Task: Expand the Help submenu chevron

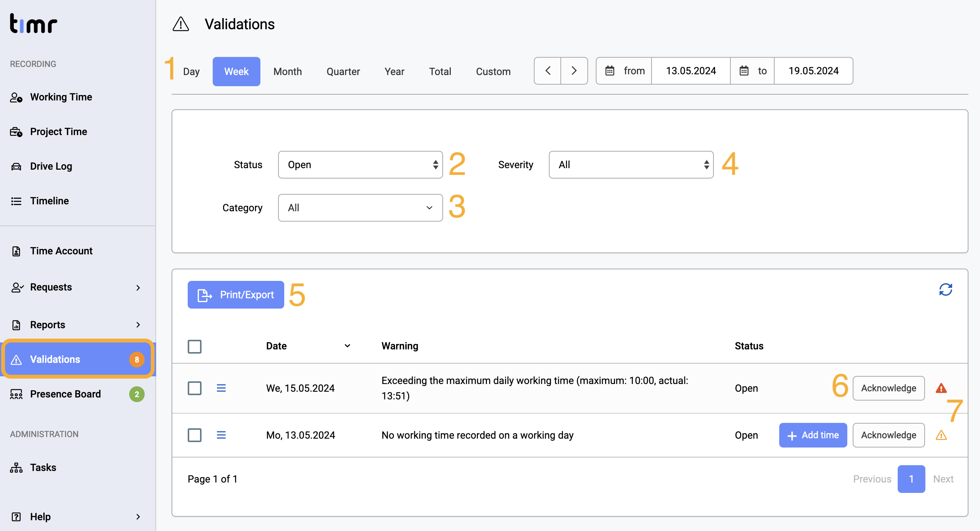Action: 138,517
